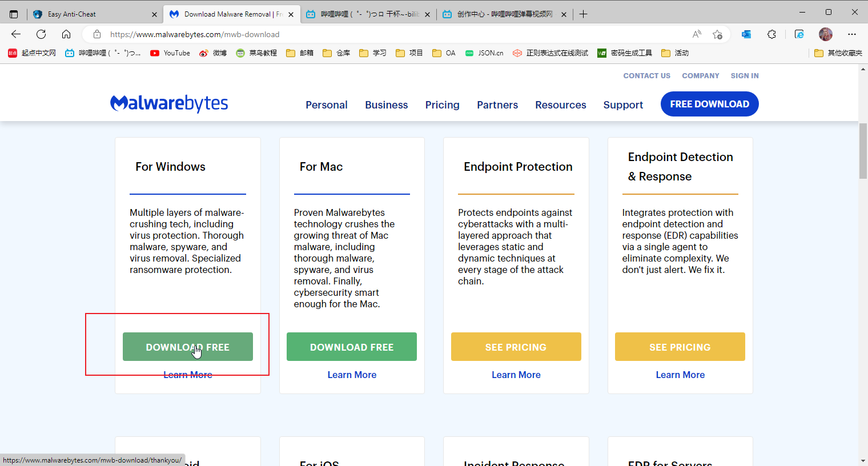The image size is (868, 466).
Task: Open 密码生成工具 bookmark
Action: pos(625,53)
